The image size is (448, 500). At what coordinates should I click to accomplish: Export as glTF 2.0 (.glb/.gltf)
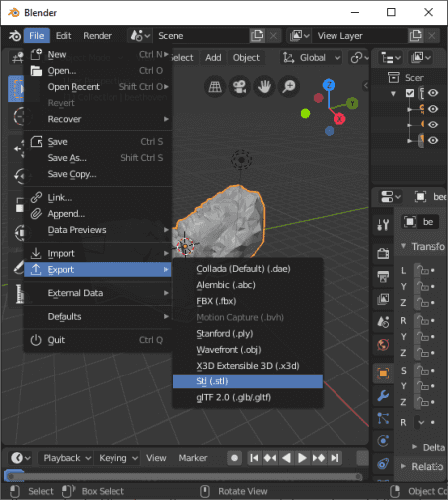click(x=248, y=397)
